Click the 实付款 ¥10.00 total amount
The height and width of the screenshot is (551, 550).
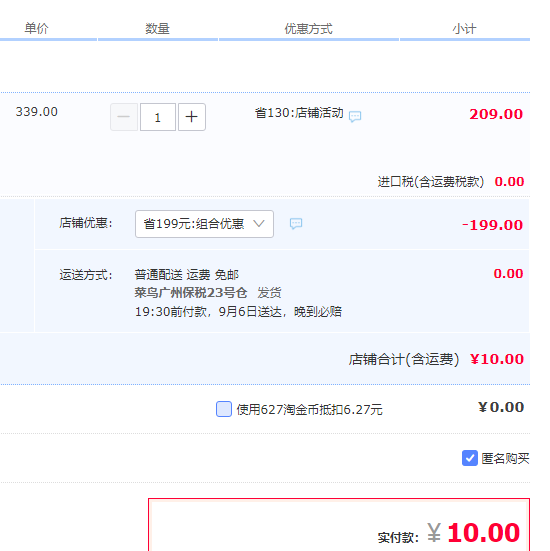coord(473,532)
